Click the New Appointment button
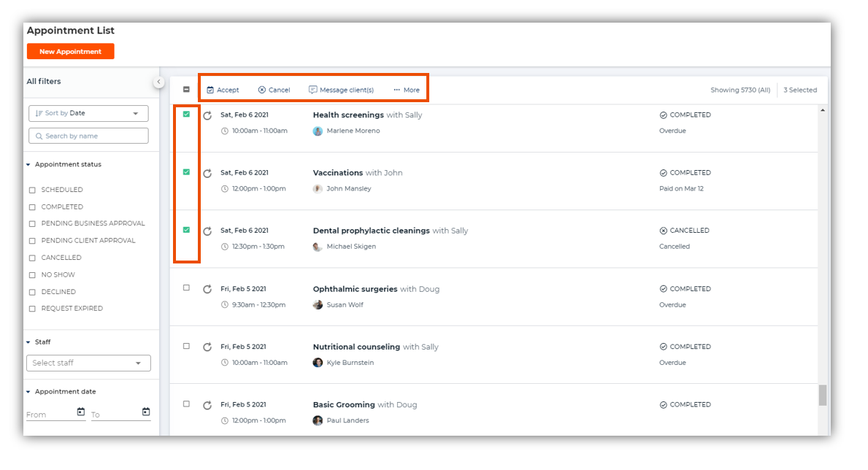The image size is (868, 470). point(70,52)
